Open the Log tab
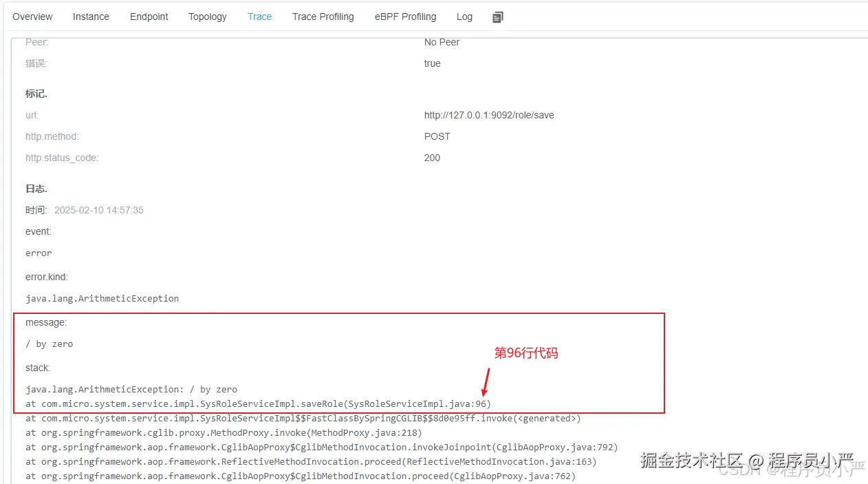 pos(464,17)
